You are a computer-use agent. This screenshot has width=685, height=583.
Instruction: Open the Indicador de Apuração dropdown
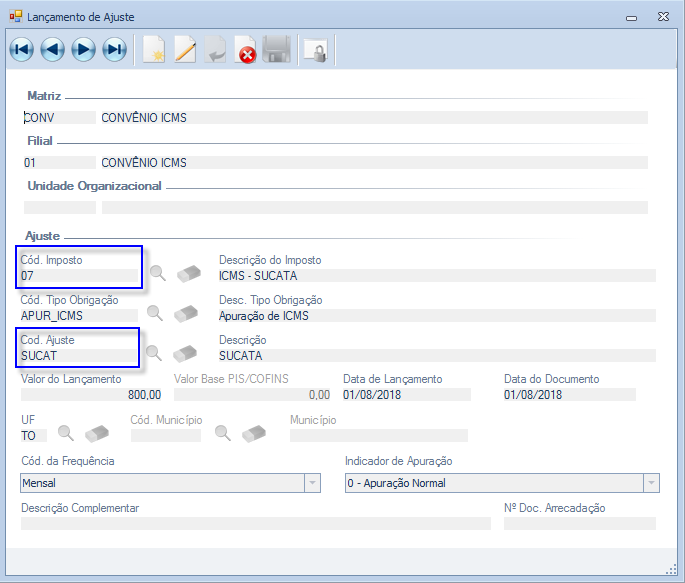tap(652, 483)
